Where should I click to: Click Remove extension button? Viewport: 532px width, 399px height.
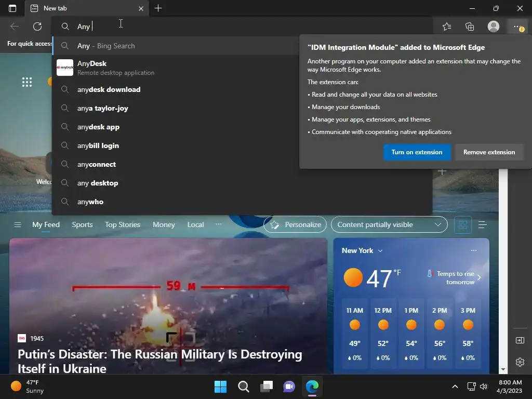click(x=489, y=152)
